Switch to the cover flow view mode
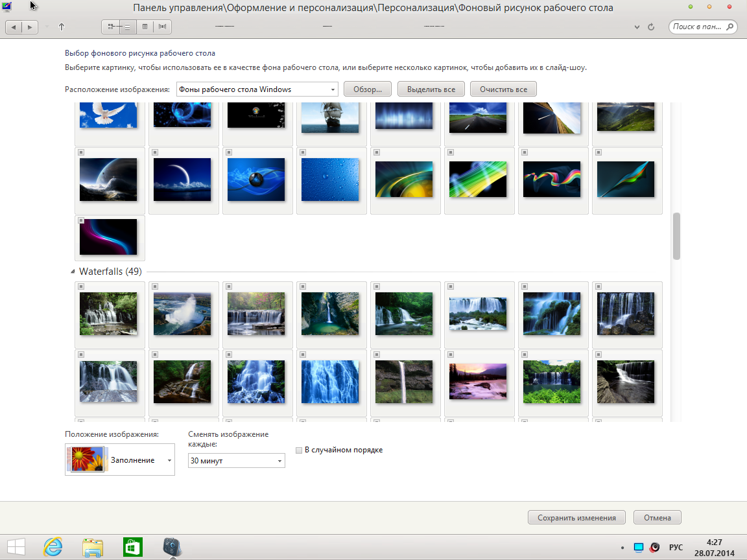Screen dimensions: 747x560 pos(163,27)
